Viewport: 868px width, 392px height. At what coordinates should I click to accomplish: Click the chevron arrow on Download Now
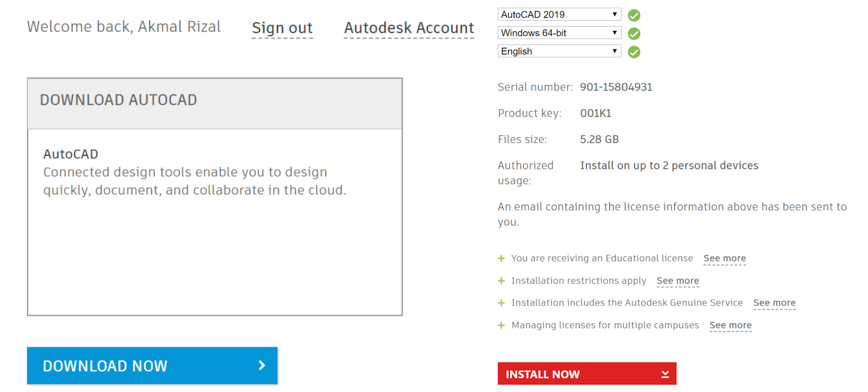point(262,365)
